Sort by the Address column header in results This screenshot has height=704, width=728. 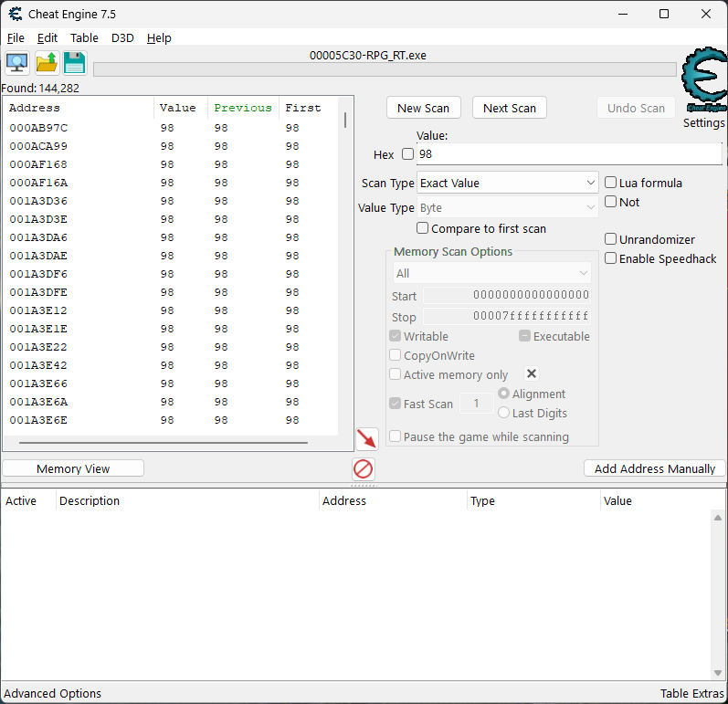79,108
